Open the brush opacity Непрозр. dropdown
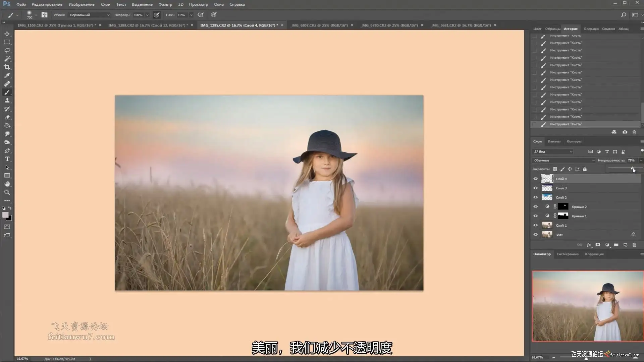This screenshot has width=644, height=362. 147,15
